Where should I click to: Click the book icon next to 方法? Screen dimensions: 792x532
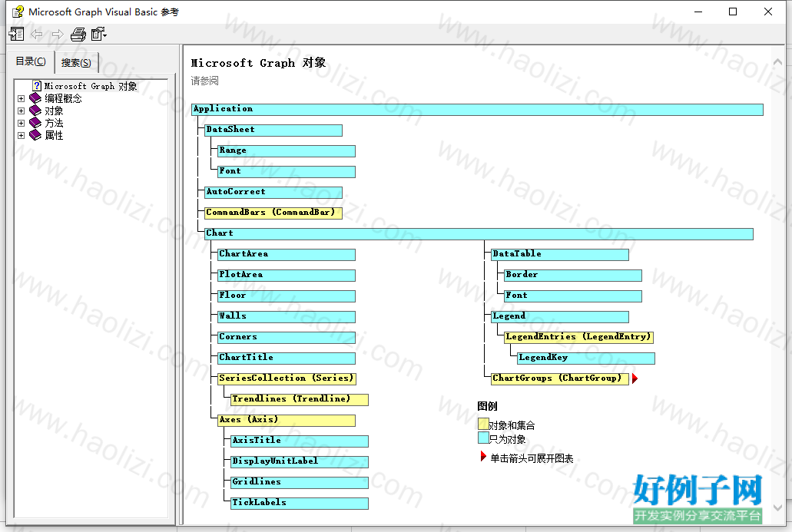click(x=35, y=123)
